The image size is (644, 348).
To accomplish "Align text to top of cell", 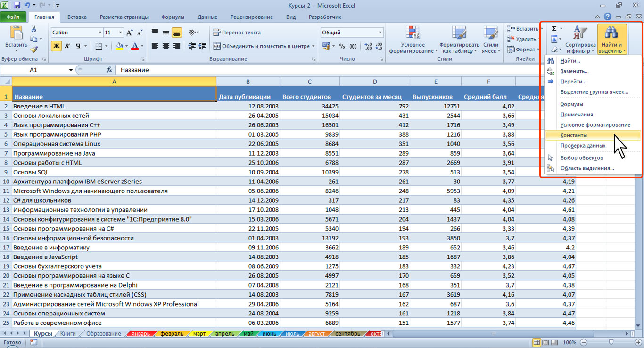I will click(x=155, y=33).
